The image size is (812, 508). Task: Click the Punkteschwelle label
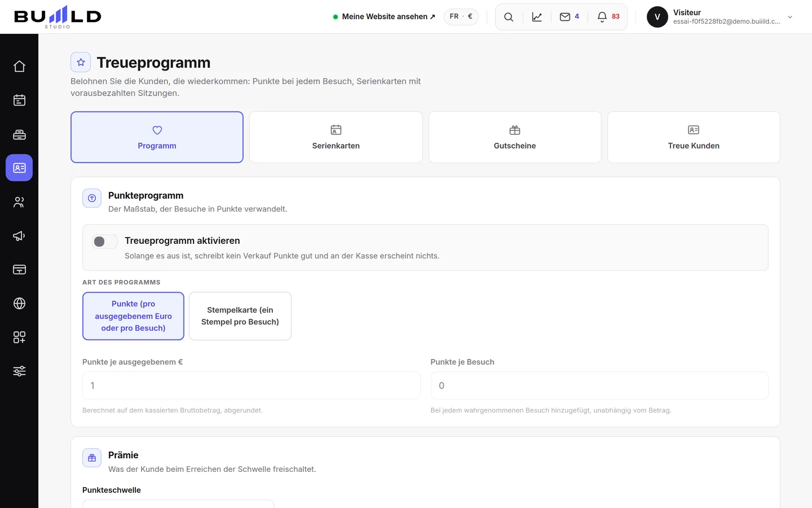pyautogui.click(x=112, y=490)
